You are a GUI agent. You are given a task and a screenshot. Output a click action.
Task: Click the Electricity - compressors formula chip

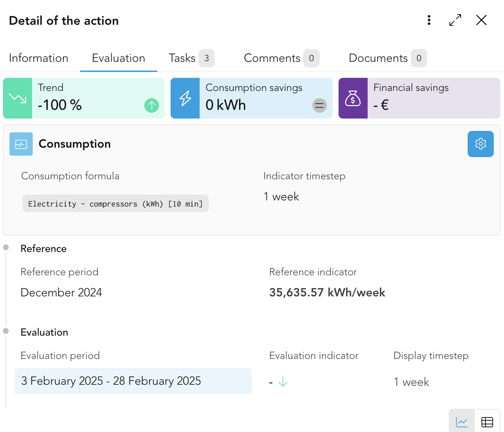116,204
